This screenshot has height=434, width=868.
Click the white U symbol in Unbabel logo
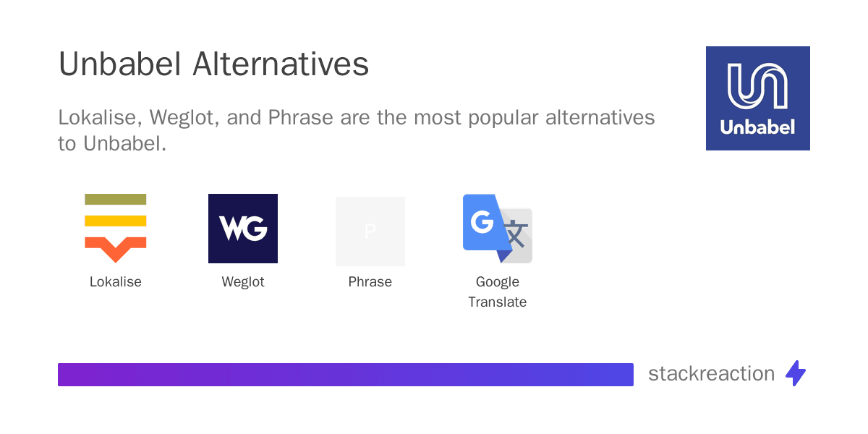coord(757,88)
